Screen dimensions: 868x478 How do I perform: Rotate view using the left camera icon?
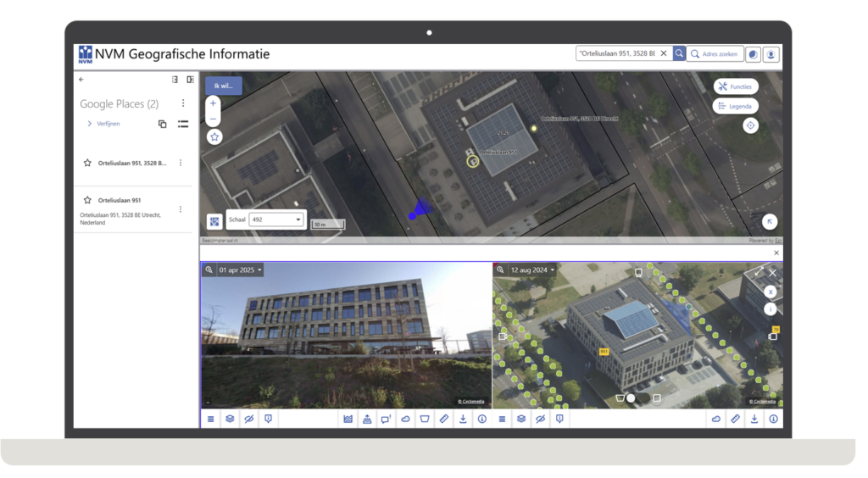pos(503,336)
